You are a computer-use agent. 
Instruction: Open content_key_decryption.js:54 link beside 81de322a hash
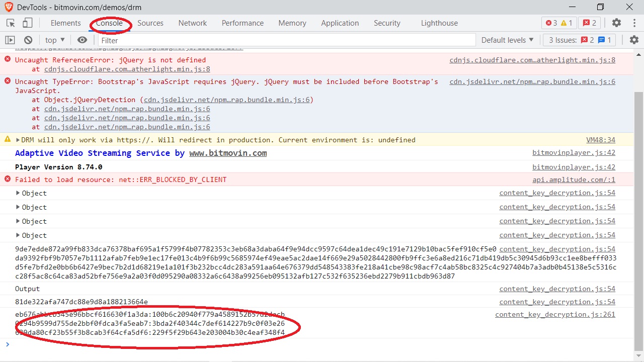point(557,302)
